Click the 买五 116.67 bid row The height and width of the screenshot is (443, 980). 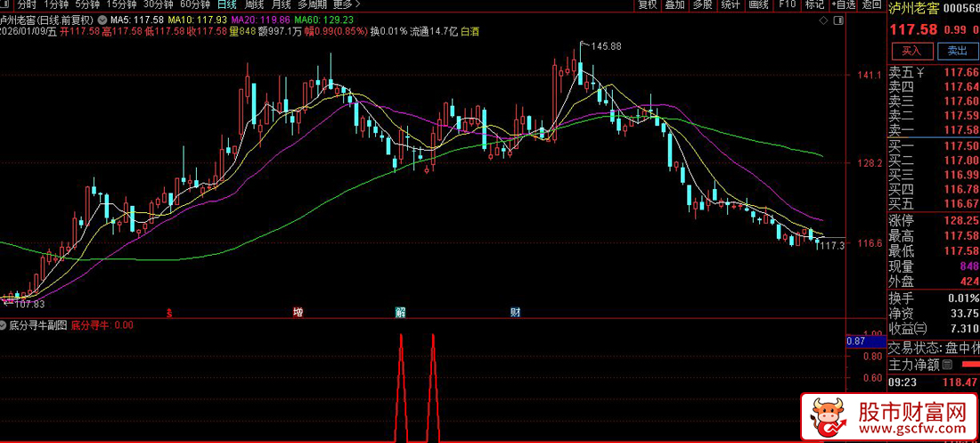934,203
